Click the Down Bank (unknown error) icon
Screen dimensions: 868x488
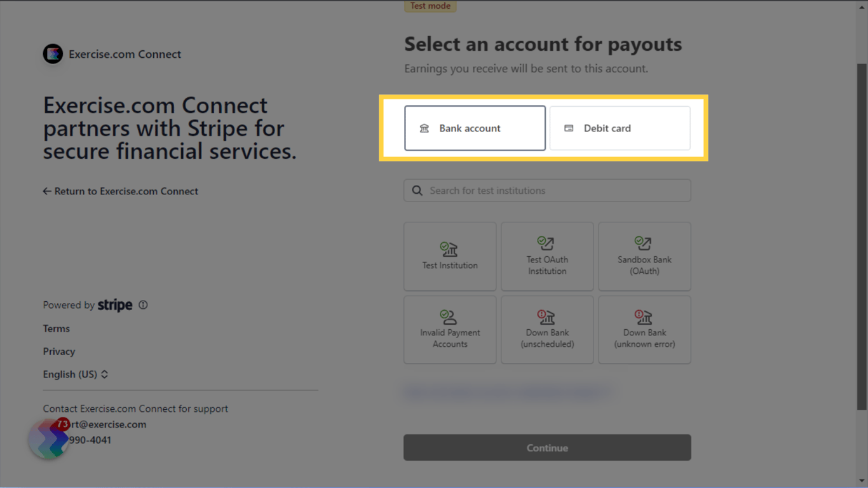(644, 317)
